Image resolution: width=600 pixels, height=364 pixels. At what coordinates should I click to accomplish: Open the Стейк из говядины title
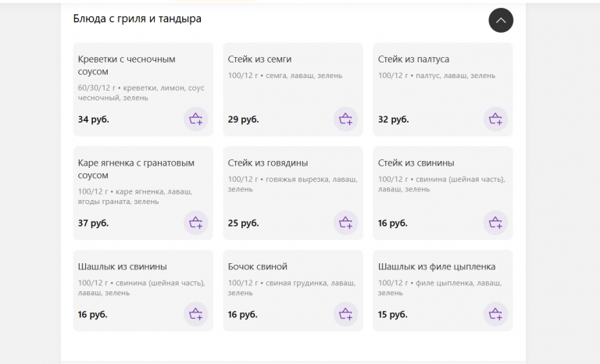[268, 162]
